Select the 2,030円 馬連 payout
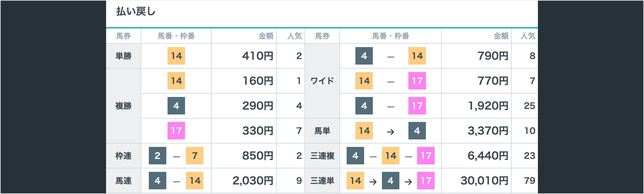 253,181
